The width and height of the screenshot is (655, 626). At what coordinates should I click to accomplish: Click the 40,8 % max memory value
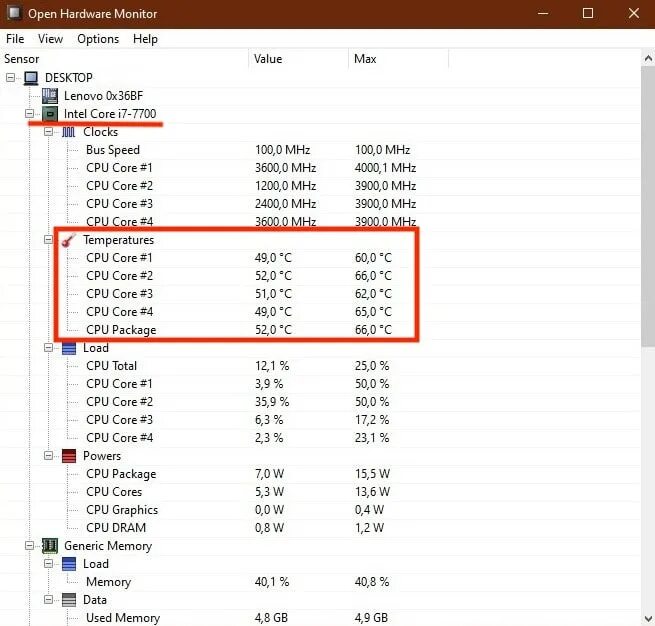pyautogui.click(x=372, y=582)
